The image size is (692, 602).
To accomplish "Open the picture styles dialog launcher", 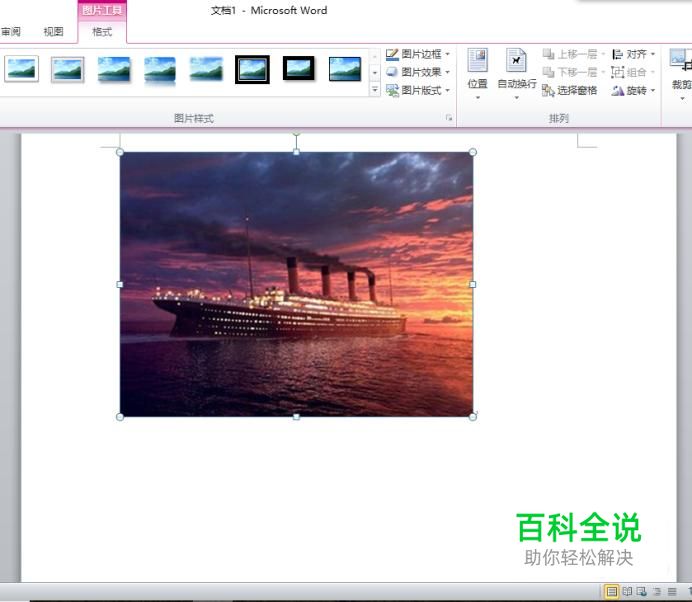I will (x=449, y=118).
